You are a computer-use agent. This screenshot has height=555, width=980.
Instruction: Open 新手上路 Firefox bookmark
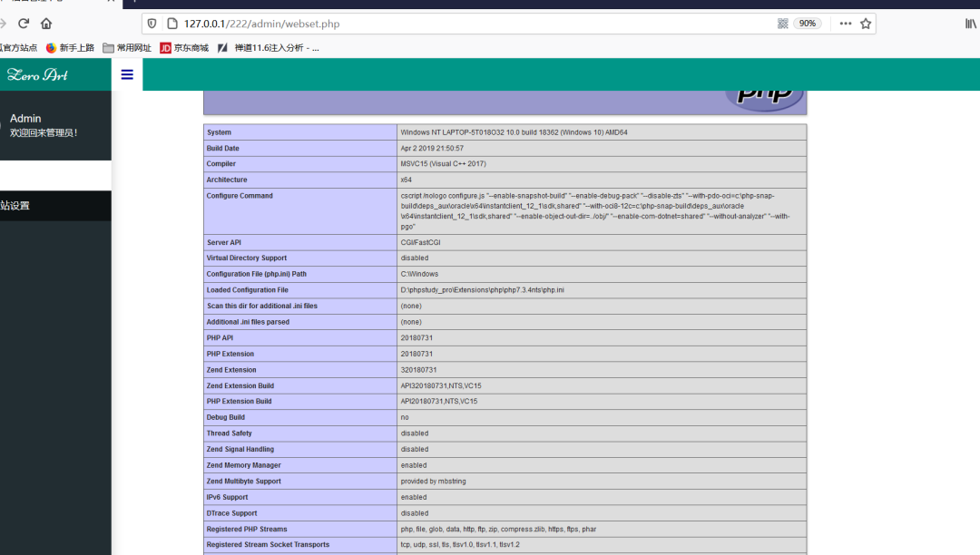pyautogui.click(x=70, y=48)
